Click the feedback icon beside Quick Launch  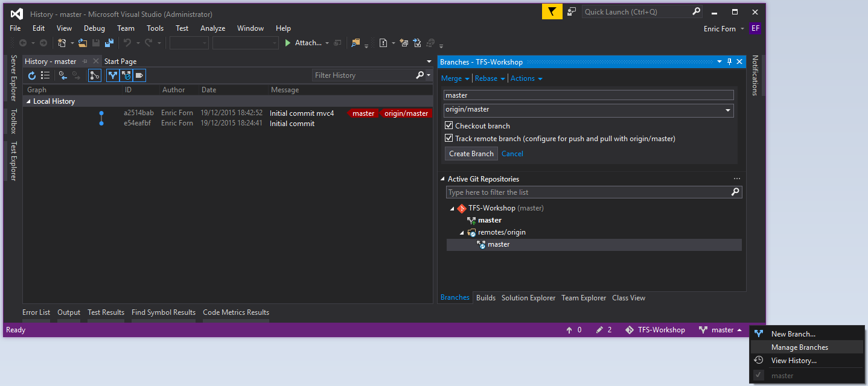click(572, 11)
